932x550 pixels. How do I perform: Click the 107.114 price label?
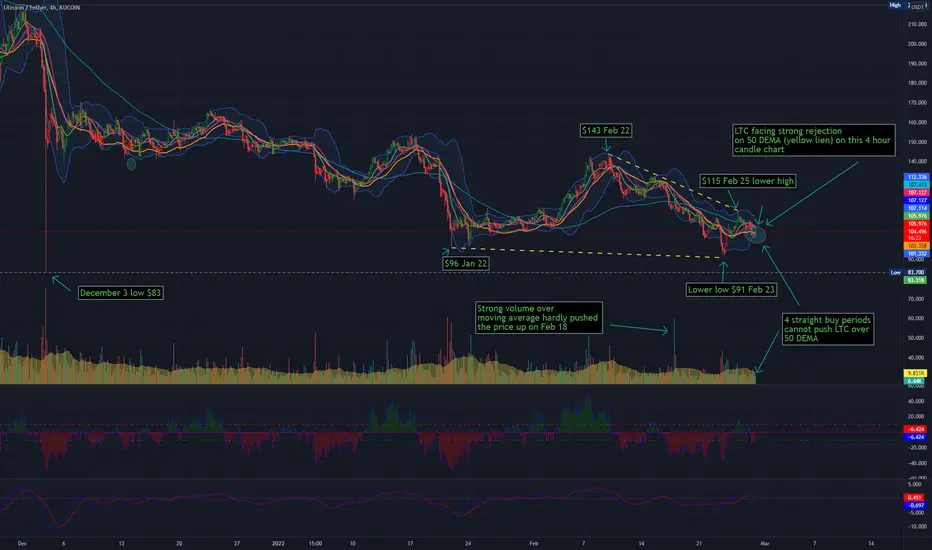pyautogui.click(x=916, y=208)
